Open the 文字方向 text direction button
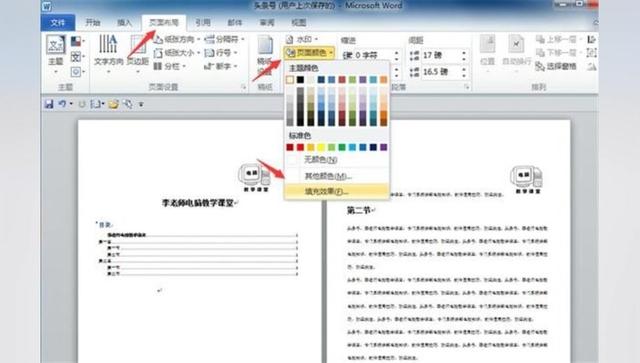The height and width of the screenshot is (363, 640). point(108,55)
